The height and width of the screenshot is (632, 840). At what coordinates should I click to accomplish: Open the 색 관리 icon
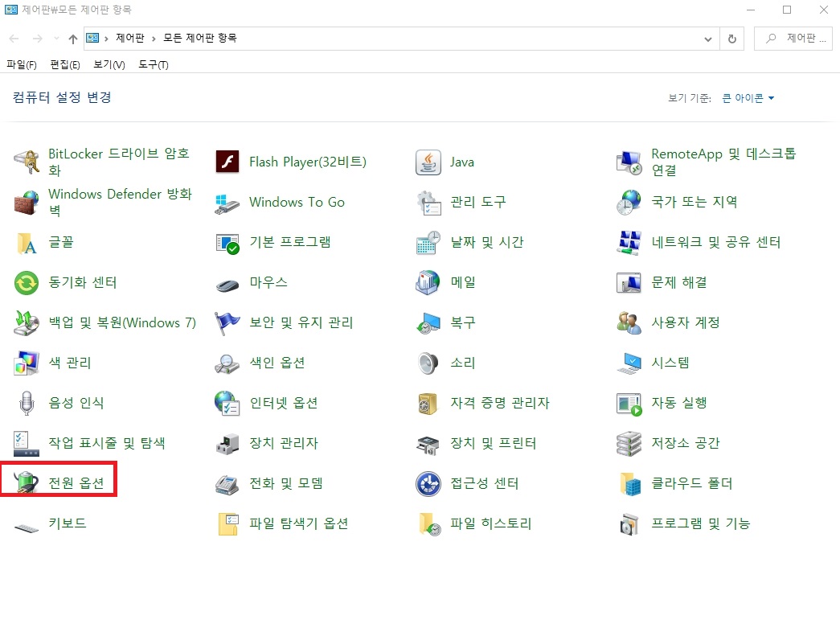27,363
